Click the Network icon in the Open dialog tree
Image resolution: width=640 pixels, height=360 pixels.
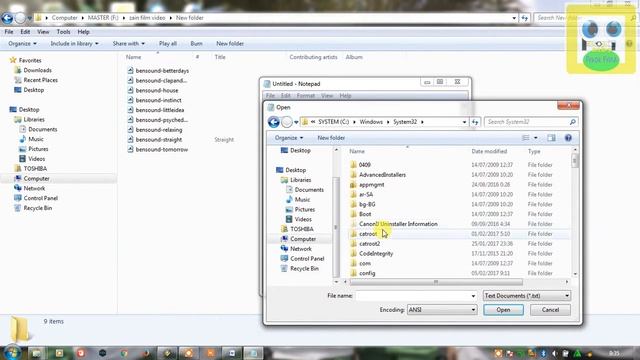pos(284,249)
